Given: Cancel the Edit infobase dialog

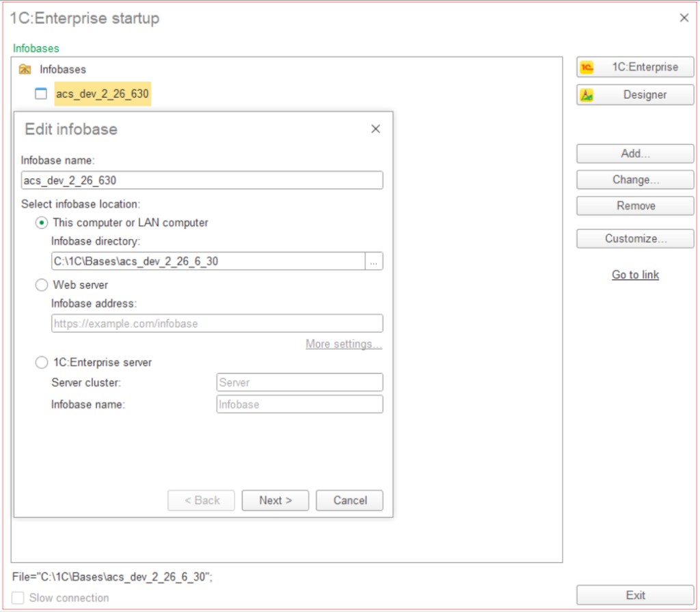Looking at the screenshot, I should pos(349,501).
